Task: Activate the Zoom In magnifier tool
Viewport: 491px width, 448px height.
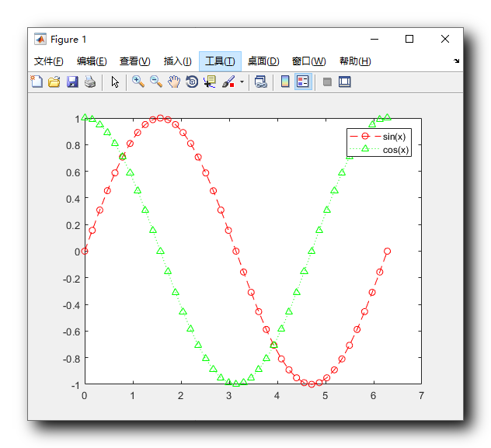Action: (138, 82)
